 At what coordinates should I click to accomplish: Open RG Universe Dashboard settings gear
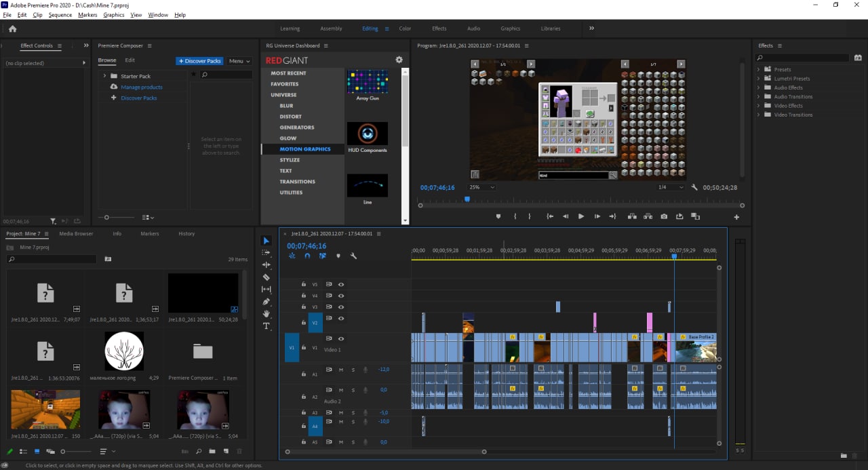(x=399, y=60)
